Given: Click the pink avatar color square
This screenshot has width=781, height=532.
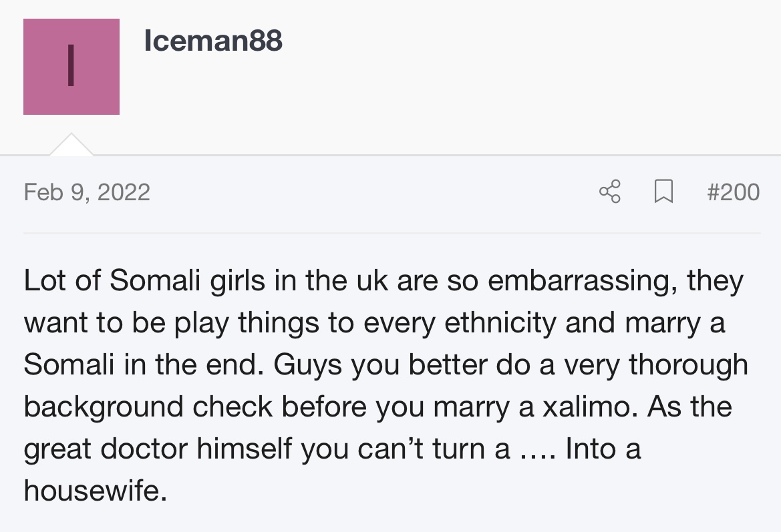Looking at the screenshot, I should pos(71,67).
